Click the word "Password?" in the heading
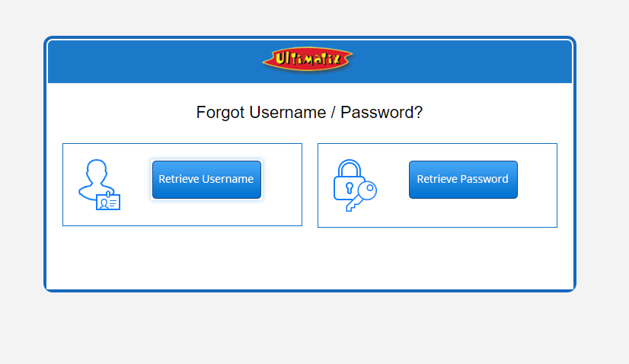 pos(382,113)
